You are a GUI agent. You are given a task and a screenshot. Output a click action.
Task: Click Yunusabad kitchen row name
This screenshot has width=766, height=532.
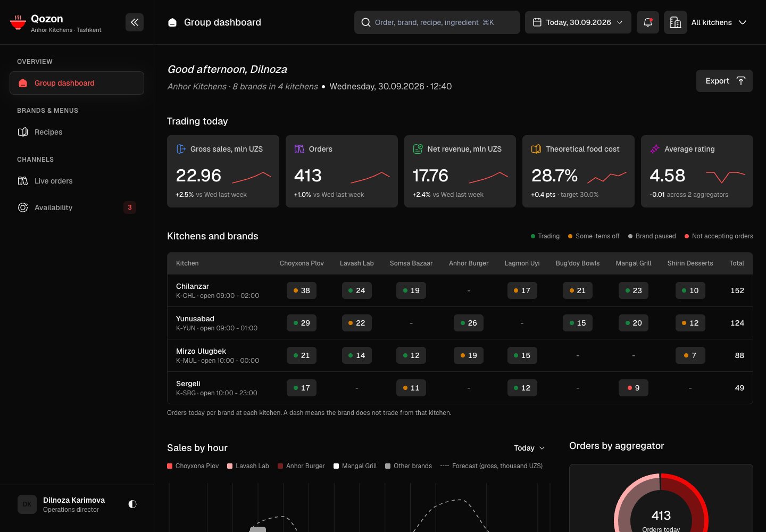click(x=195, y=319)
